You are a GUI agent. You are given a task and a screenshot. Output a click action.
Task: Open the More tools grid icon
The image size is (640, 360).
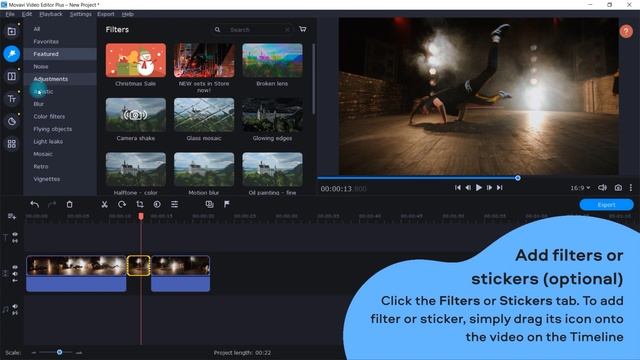11,144
